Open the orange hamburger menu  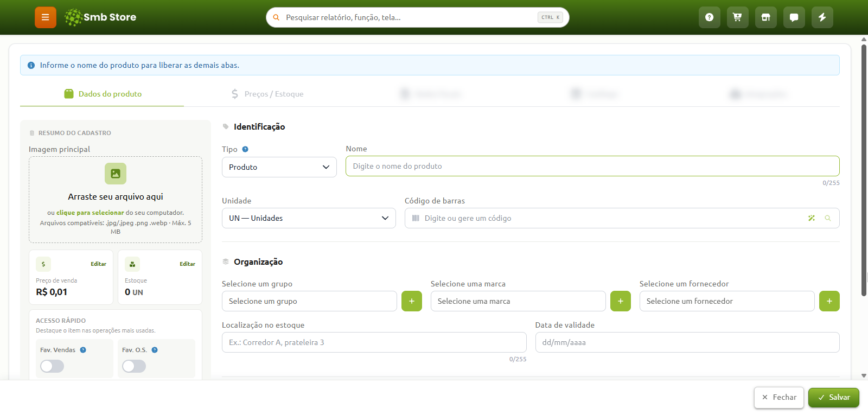click(46, 17)
